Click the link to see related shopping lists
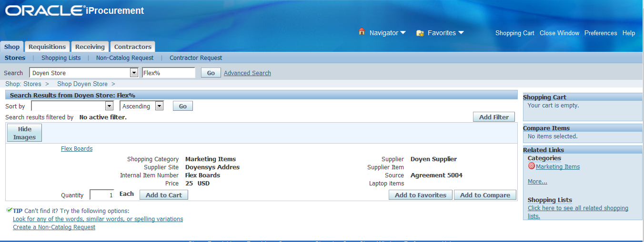Image resolution: width=644 pixels, height=242 pixels. pyautogui.click(x=578, y=212)
